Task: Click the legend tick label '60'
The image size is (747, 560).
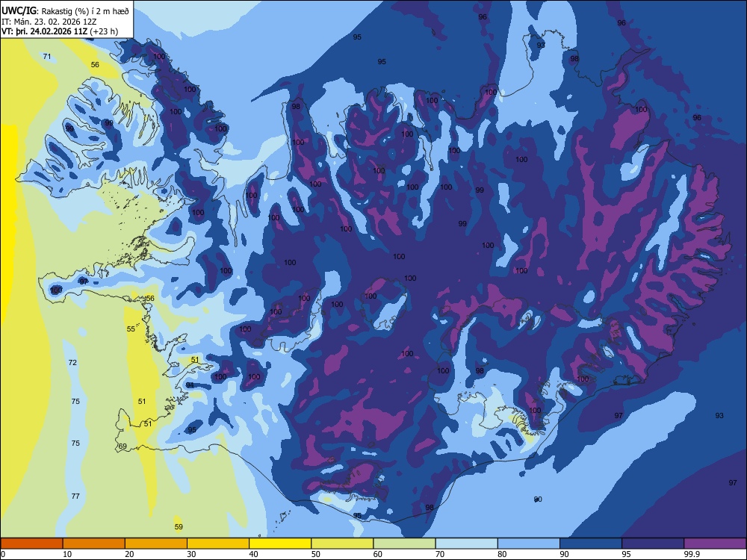Action: point(378,554)
